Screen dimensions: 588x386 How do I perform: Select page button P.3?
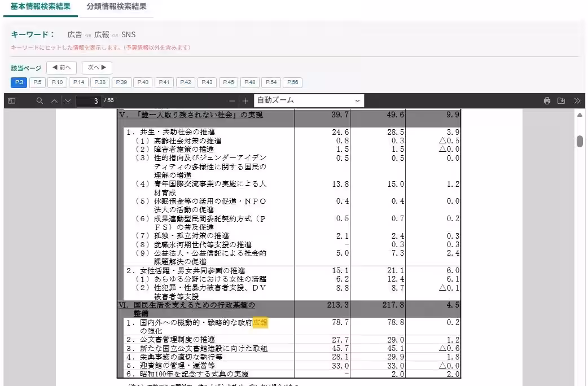click(x=19, y=82)
